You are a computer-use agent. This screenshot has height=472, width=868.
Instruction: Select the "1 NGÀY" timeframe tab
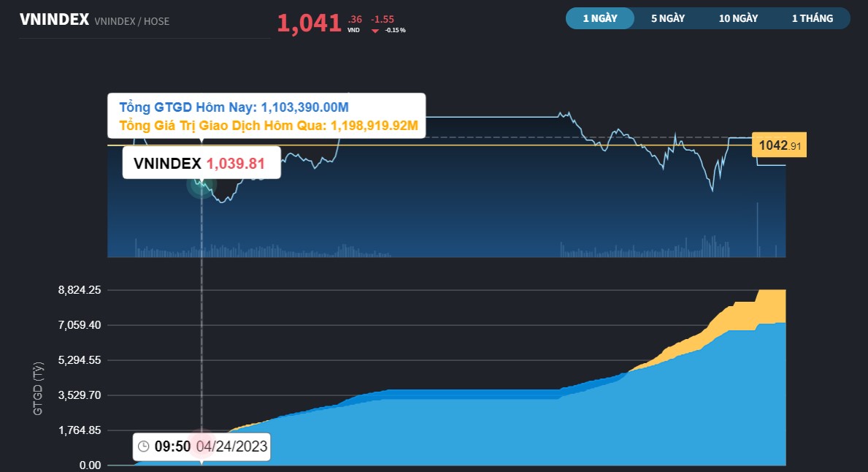(x=599, y=18)
